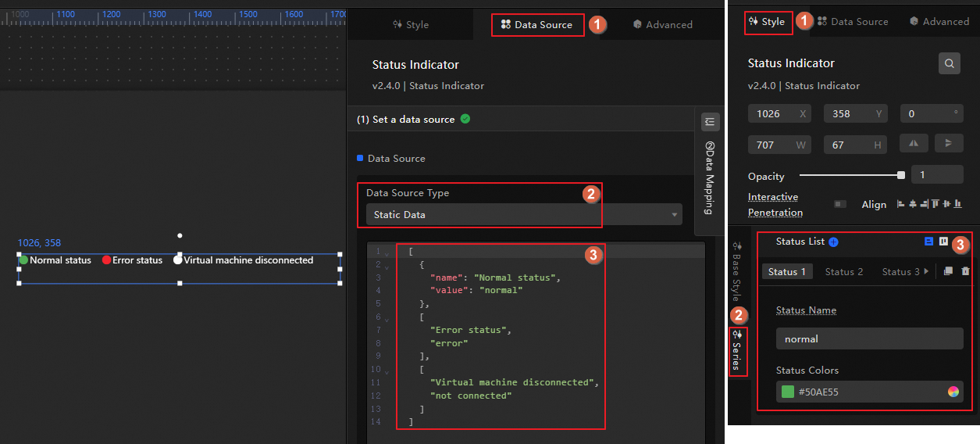Open the Data Source Type dropdown
Image resolution: width=980 pixels, height=444 pixels.
[523, 215]
